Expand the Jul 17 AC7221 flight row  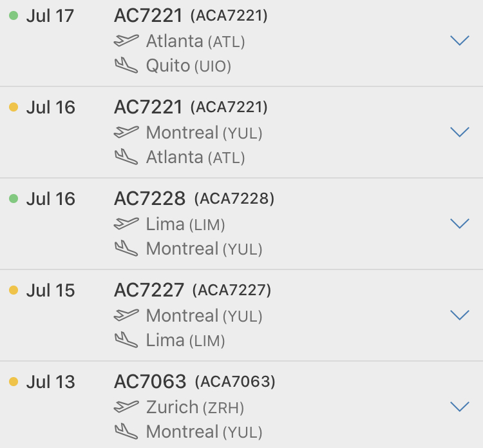(459, 41)
